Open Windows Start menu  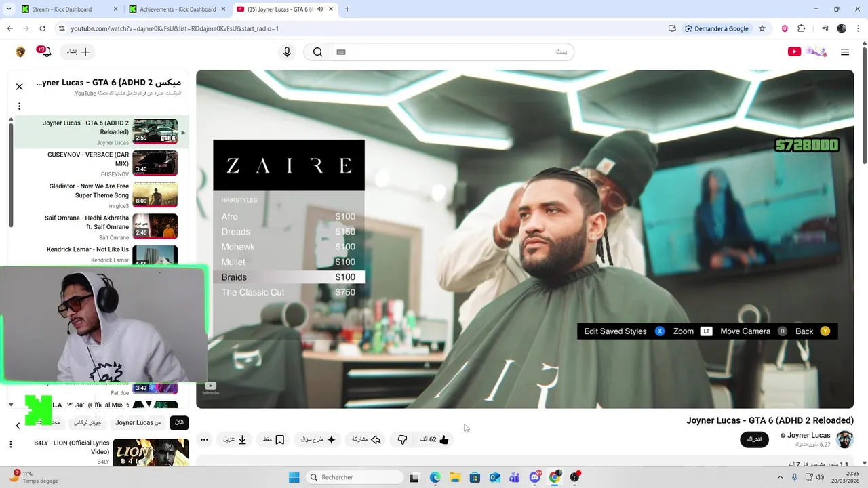[294, 477]
